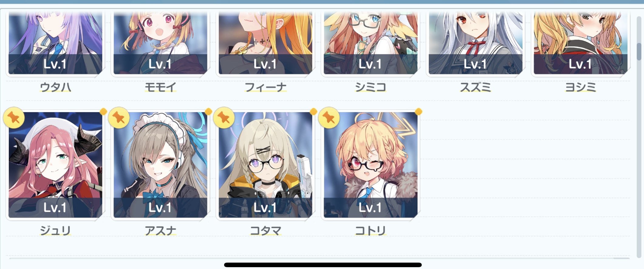Image resolution: width=644 pixels, height=269 pixels.
Task: Click the vertical scrollbar thumb on right
Action: coord(639,51)
